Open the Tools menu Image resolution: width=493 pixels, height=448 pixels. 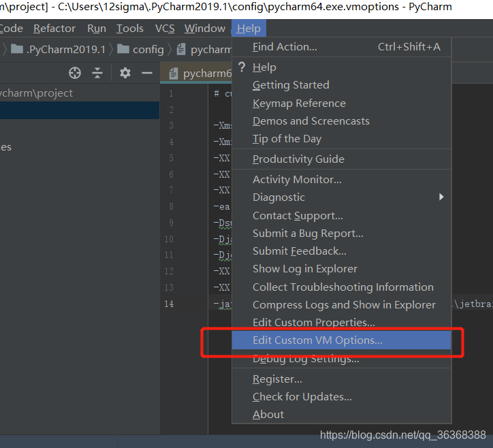tap(130, 29)
